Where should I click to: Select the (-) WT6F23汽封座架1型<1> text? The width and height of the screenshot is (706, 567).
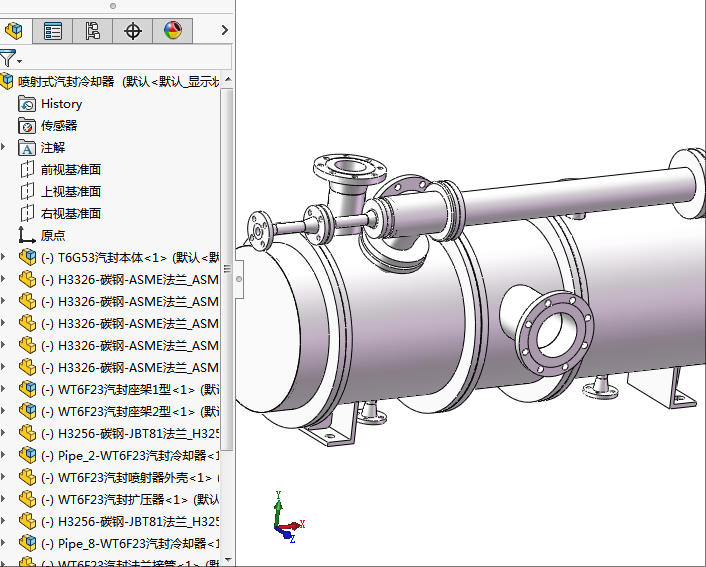click(x=118, y=390)
